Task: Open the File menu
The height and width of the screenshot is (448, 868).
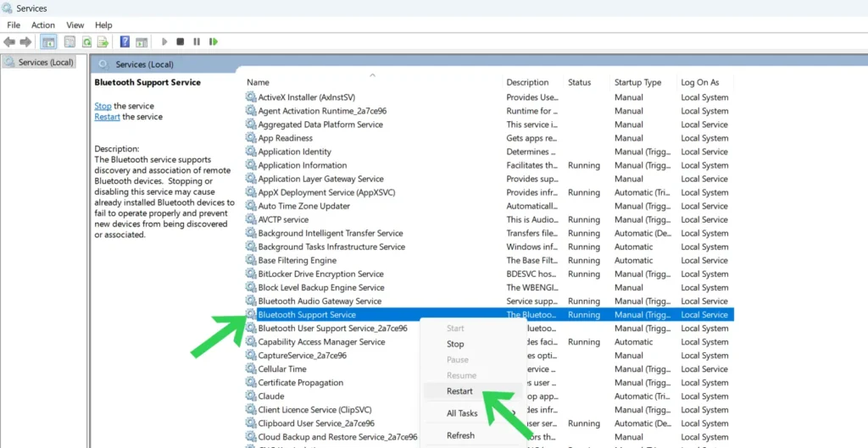Action: coord(14,25)
